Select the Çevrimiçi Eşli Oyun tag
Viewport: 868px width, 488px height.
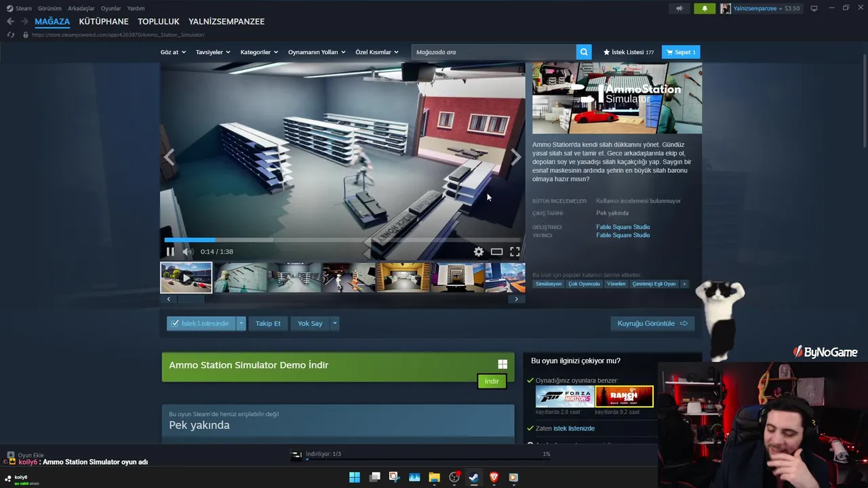(654, 284)
